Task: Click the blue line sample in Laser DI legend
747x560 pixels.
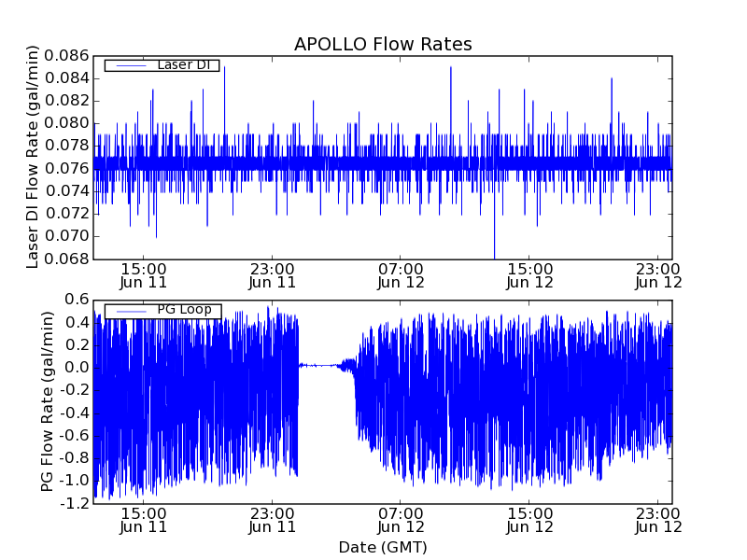Action: click(x=131, y=65)
